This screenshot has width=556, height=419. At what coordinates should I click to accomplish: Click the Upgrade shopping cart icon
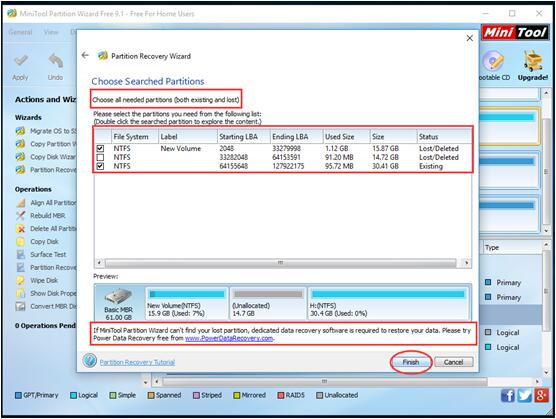click(533, 60)
